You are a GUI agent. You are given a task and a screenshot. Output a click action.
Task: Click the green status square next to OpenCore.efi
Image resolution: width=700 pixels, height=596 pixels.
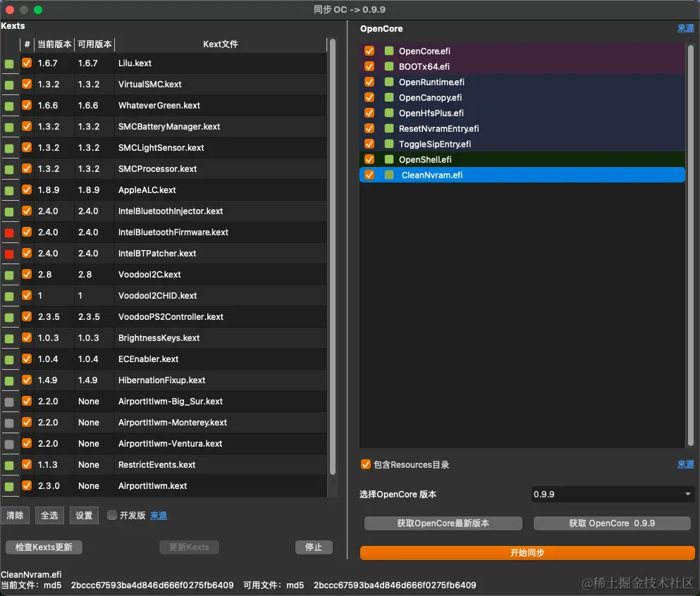coord(389,51)
